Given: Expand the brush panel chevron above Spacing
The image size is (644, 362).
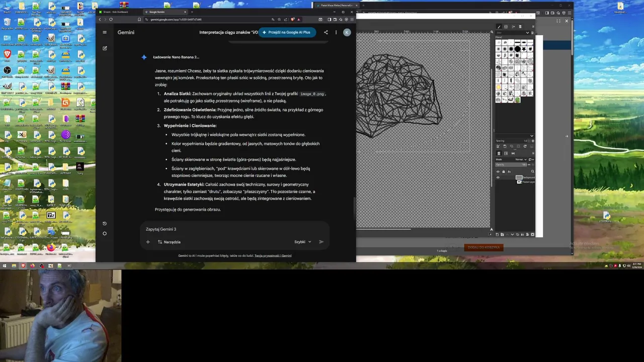Looking at the screenshot, I should 532,136.
